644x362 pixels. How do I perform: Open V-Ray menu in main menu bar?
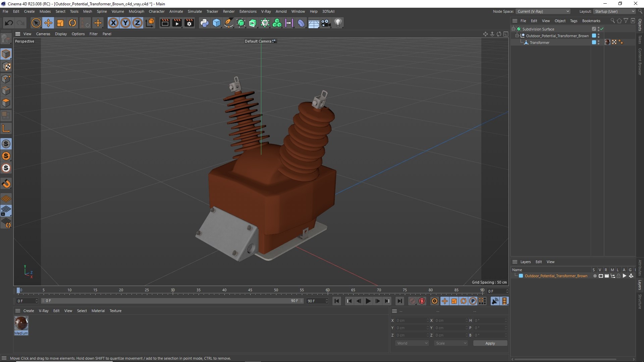[266, 11]
